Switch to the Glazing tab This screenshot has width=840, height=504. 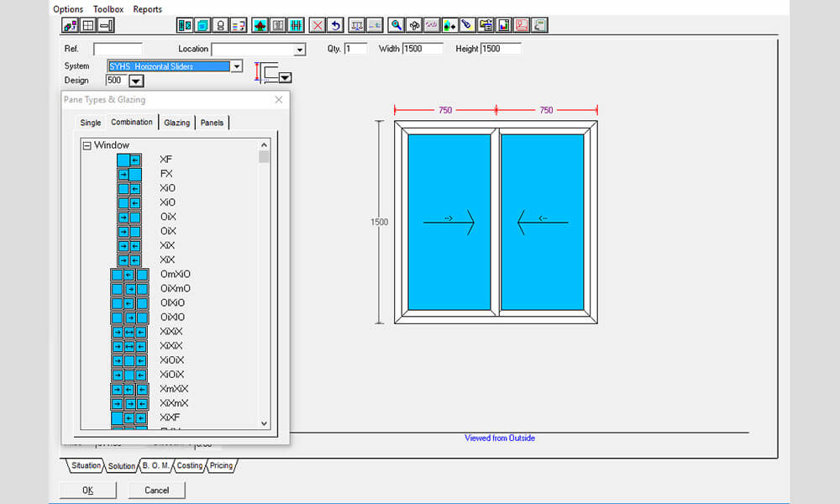point(177,122)
